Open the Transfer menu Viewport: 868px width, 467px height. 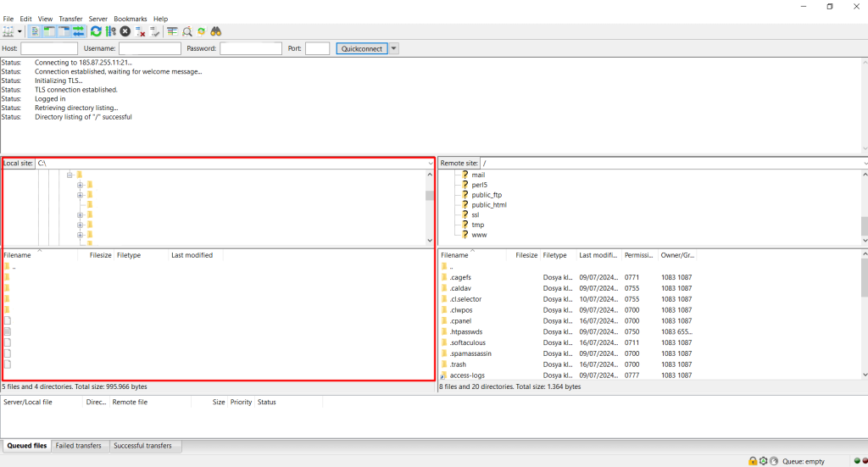[70, 19]
